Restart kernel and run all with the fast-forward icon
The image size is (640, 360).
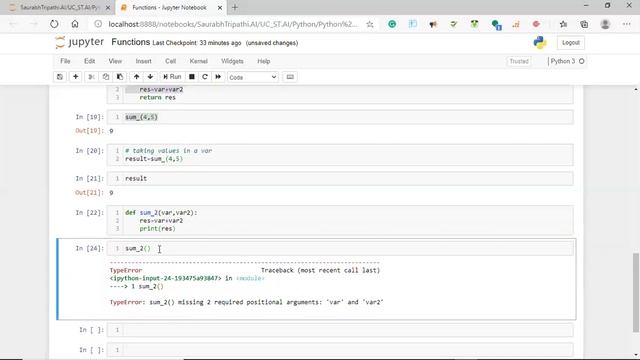pyautogui.click(x=218, y=77)
